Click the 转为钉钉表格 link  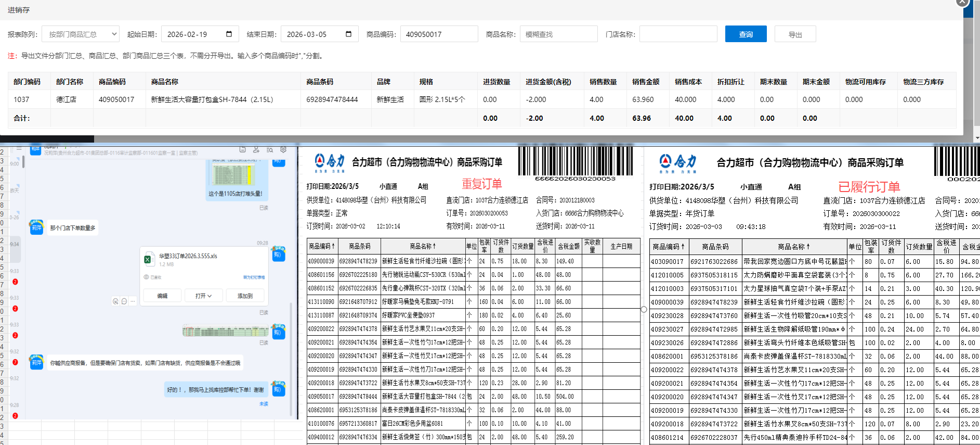pos(254,277)
